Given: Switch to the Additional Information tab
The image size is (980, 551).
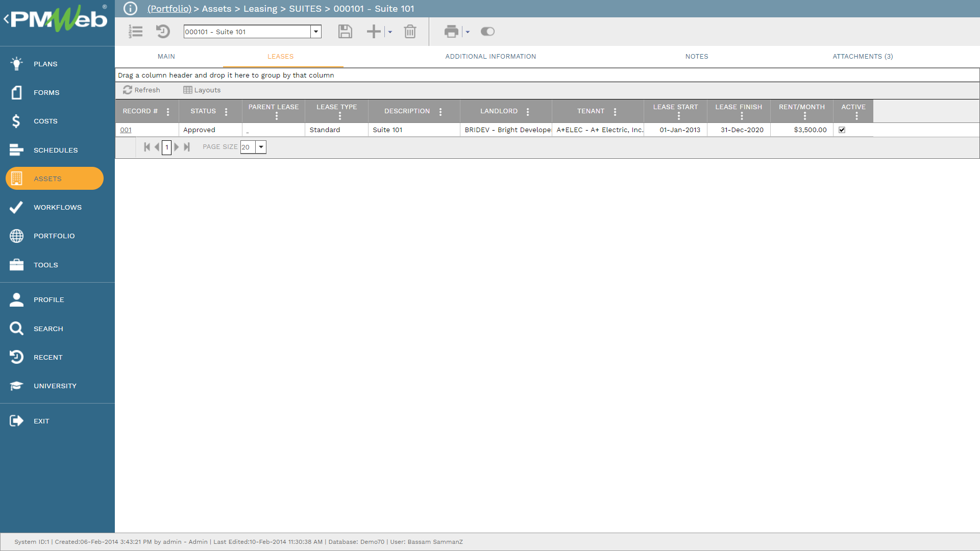Looking at the screenshot, I should pyautogui.click(x=491, y=57).
